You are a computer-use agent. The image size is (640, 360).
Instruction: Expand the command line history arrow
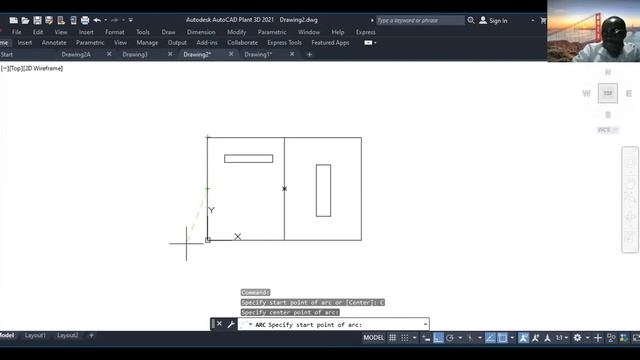click(425, 324)
